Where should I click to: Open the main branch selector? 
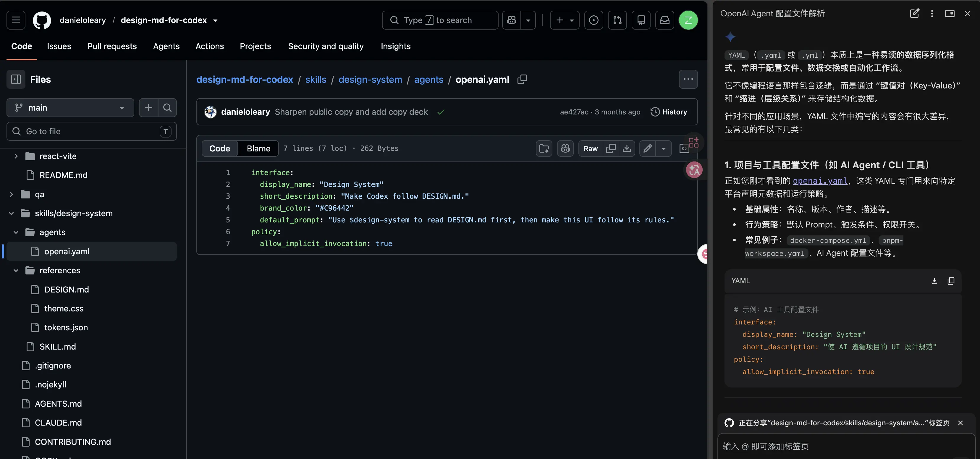pyautogui.click(x=70, y=108)
